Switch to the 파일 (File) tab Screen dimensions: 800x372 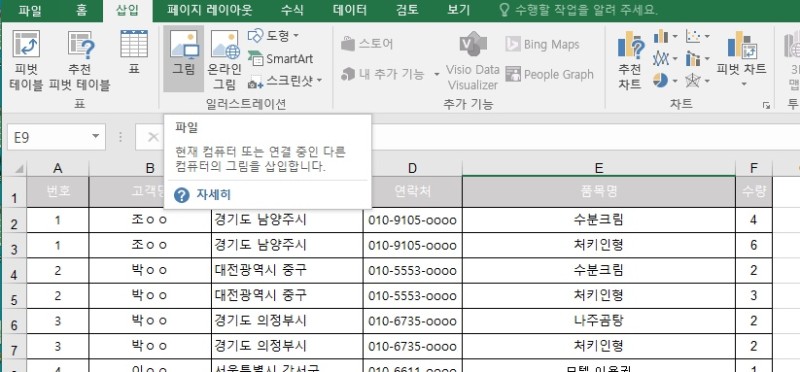(30, 11)
